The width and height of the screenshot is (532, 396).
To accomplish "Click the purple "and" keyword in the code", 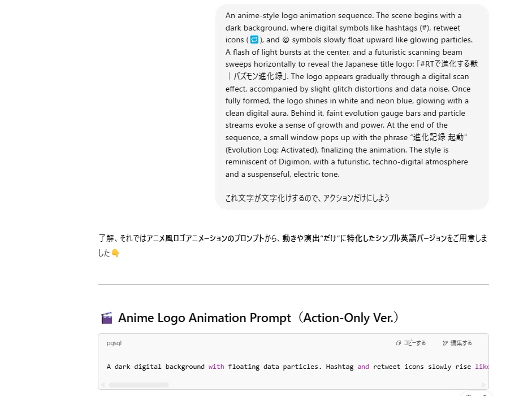I will pyautogui.click(x=363, y=367).
